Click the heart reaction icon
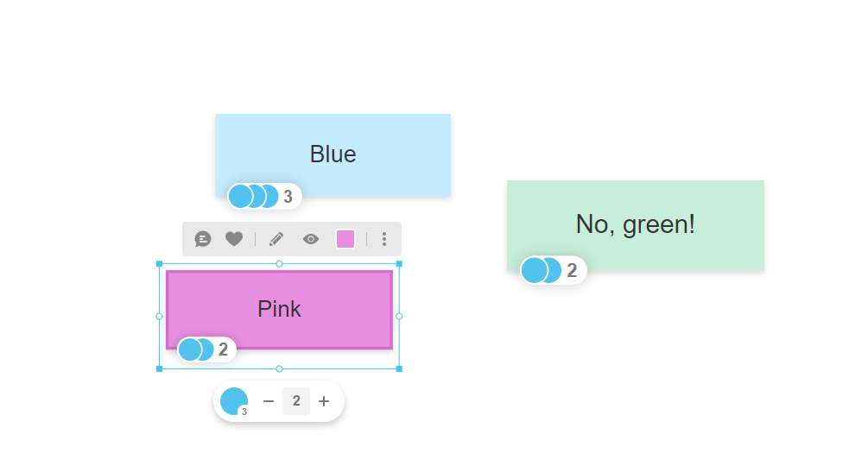The image size is (868, 472). click(x=234, y=239)
